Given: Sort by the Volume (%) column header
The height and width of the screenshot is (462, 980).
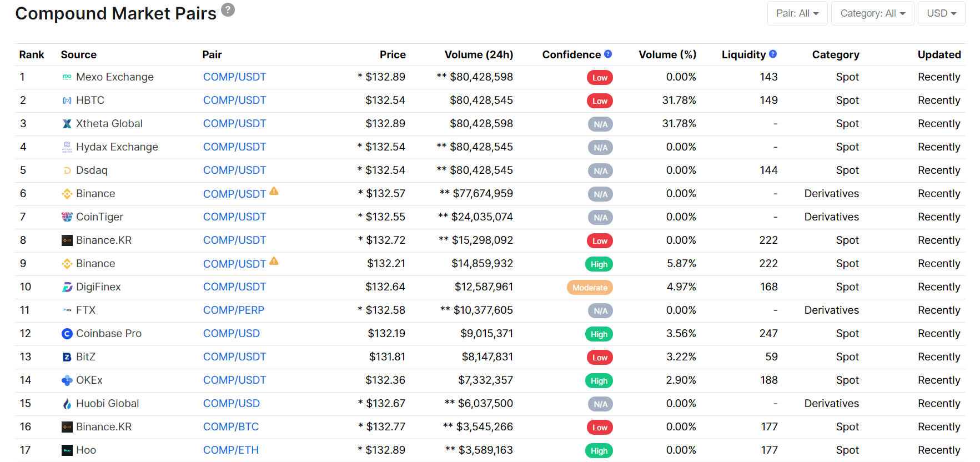Looking at the screenshot, I should click(x=667, y=54).
